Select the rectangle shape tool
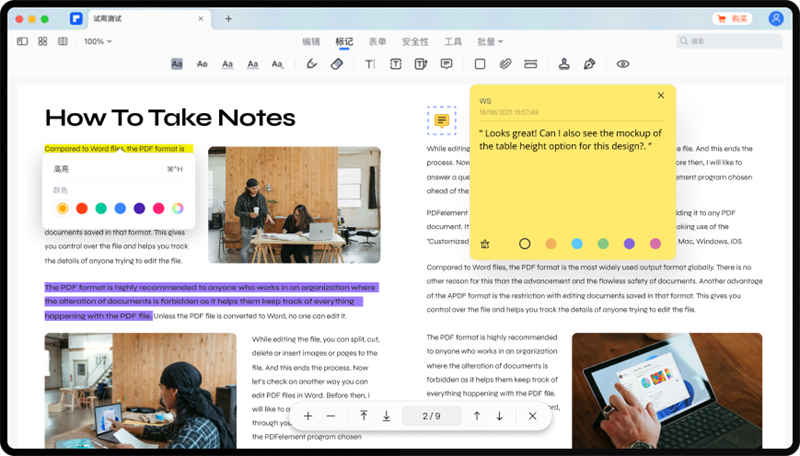The height and width of the screenshot is (456, 800). (x=480, y=64)
